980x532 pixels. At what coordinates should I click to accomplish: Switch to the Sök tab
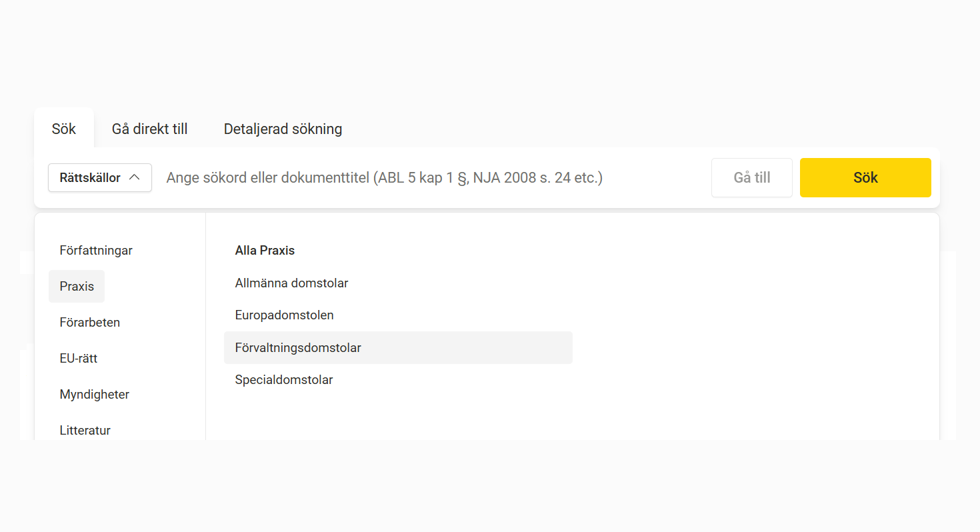click(x=64, y=129)
